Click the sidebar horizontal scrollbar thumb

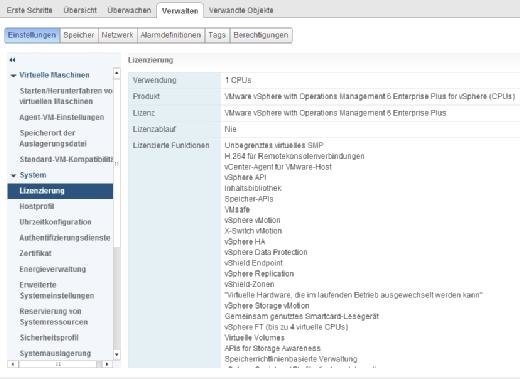[x=58, y=364]
